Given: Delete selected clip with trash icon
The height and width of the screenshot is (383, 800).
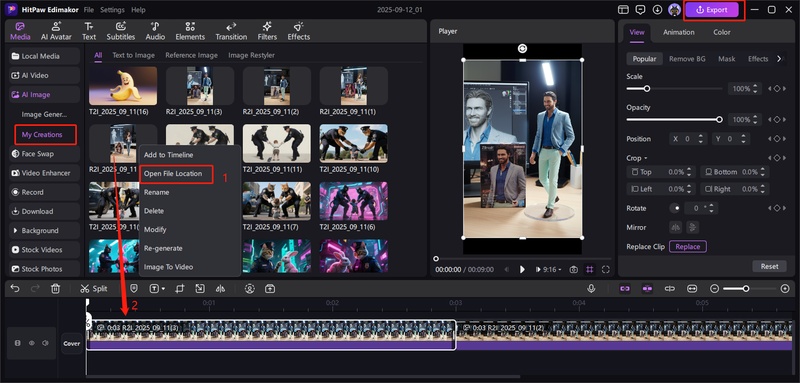Looking at the screenshot, I should coord(56,289).
